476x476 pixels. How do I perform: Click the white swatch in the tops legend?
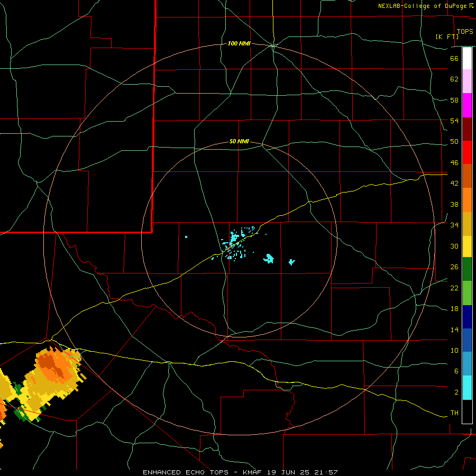click(x=467, y=58)
